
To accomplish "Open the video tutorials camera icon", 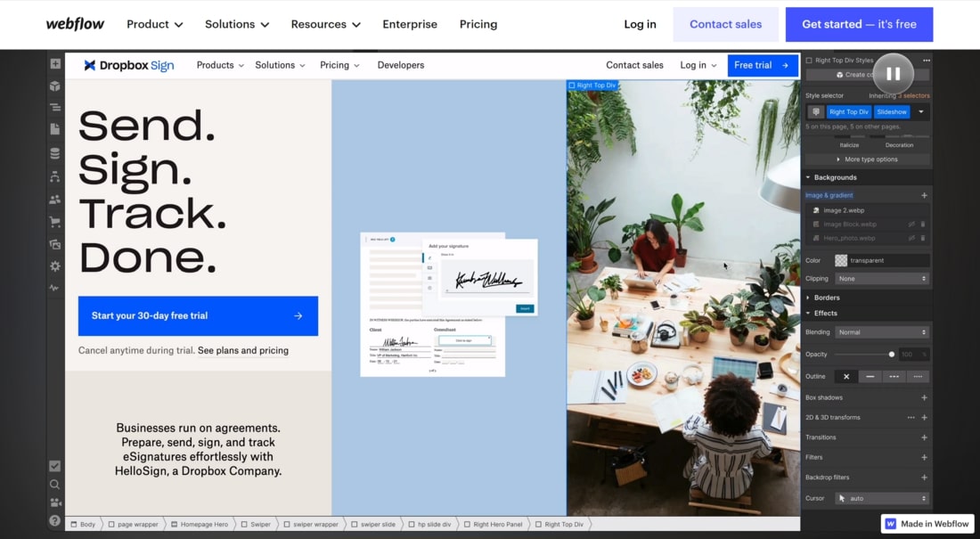I will click(x=55, y=502).
